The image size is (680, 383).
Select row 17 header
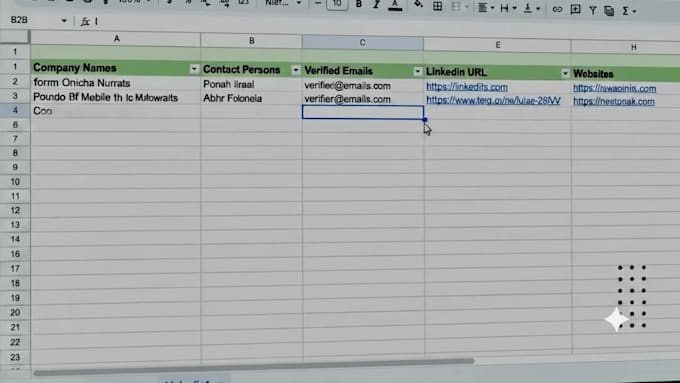click(15, 268)
